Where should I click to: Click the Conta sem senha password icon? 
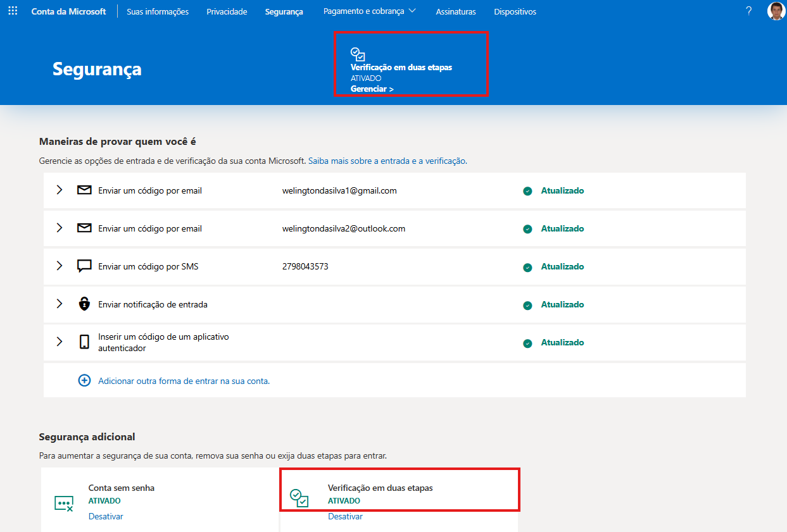tap(64, 504)
